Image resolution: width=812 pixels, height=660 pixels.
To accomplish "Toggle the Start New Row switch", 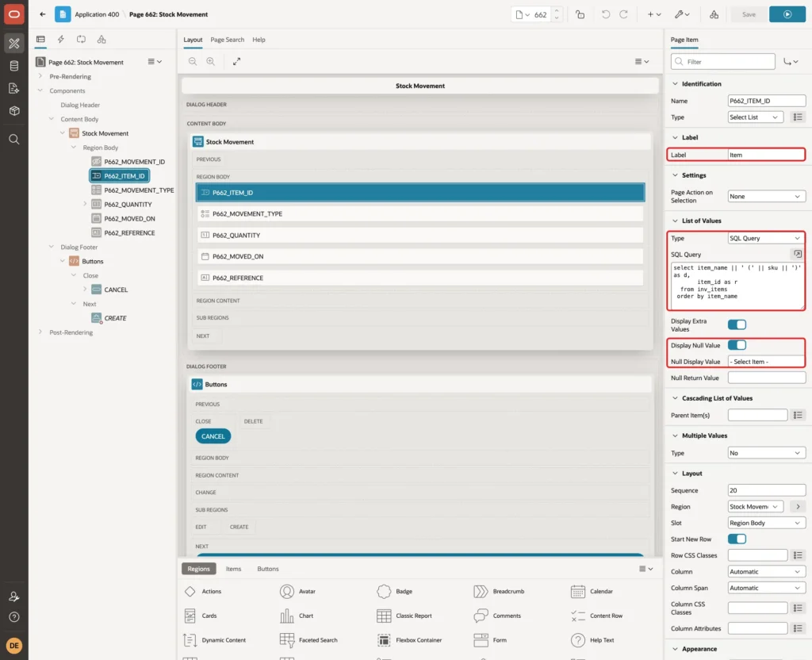I will (x=737, y=539).
